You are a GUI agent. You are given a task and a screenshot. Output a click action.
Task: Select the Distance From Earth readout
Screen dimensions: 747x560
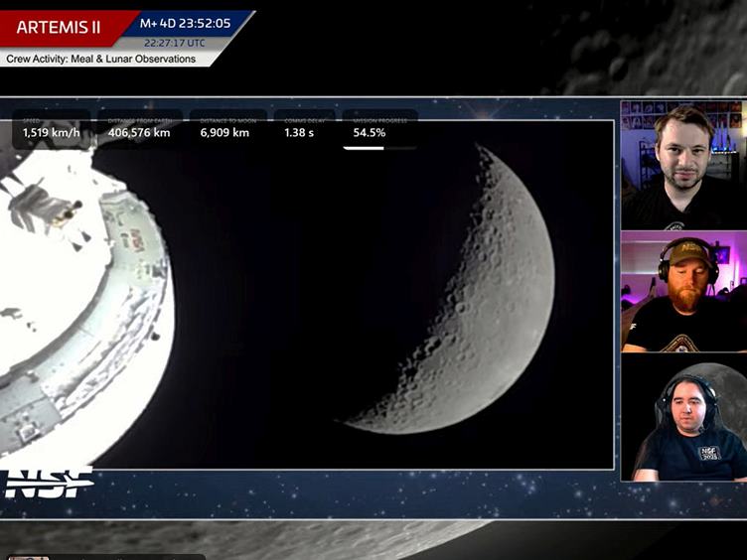(x=138, y=129)
